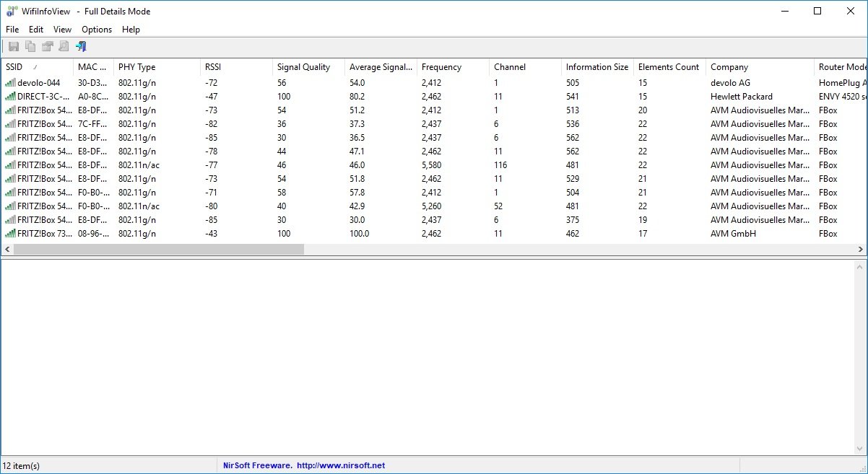Sort by the Channel column header
Viewport: 868px width, 474px height.
[510, 67]
